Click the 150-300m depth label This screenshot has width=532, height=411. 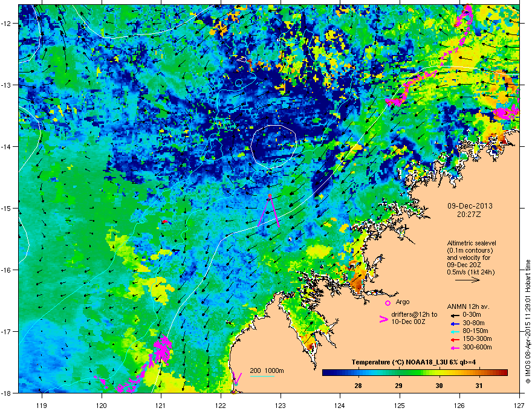coord(477,338)
